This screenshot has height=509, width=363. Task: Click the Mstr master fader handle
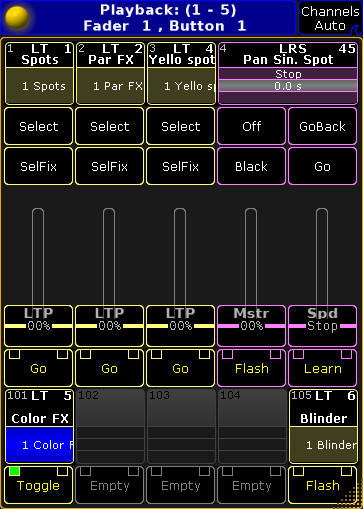click(x=251, y=326)
